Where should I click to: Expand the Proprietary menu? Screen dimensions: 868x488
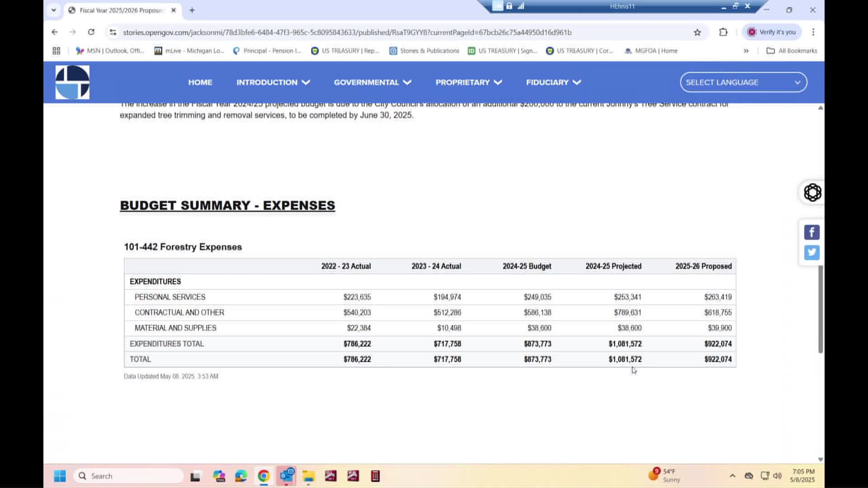[x=469, y=82]
